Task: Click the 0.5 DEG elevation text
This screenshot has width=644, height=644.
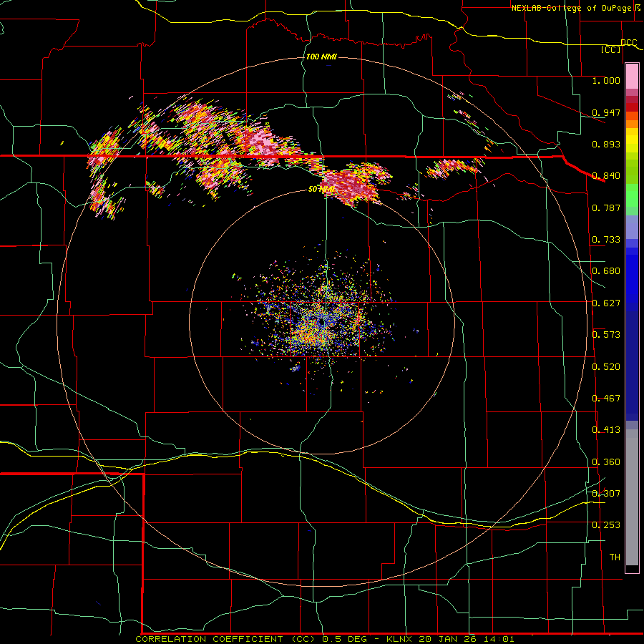Action: [x=344, y=639]
